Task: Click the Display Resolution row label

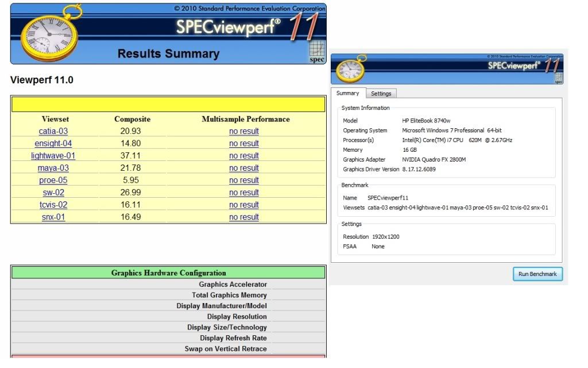Action: click(237, 317)
